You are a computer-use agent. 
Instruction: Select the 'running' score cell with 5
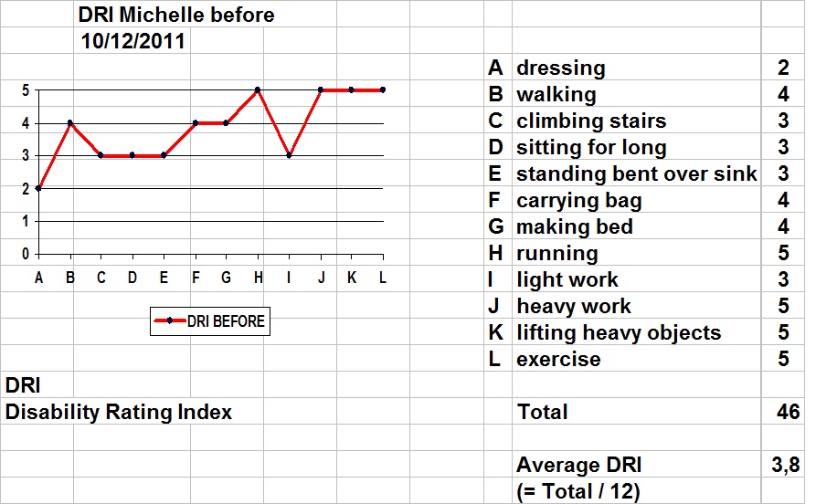point(782,253)
